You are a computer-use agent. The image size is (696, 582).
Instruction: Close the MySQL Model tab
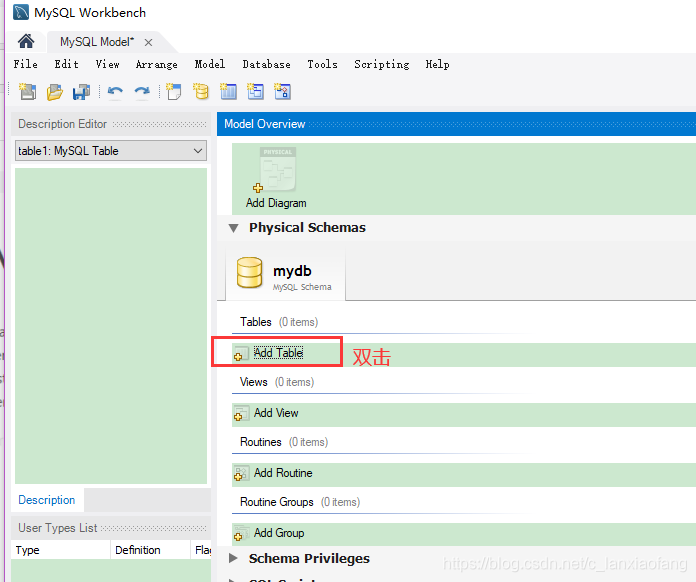coord(148,42)
